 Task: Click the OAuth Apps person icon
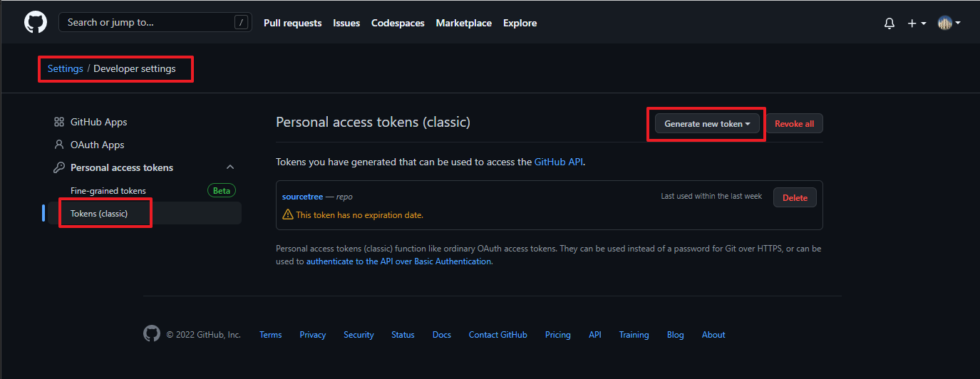tap(59, 145)
